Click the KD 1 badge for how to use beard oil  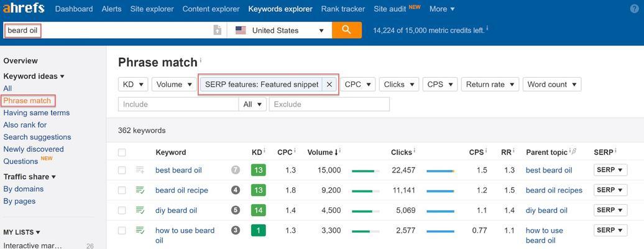click(259, 230)
